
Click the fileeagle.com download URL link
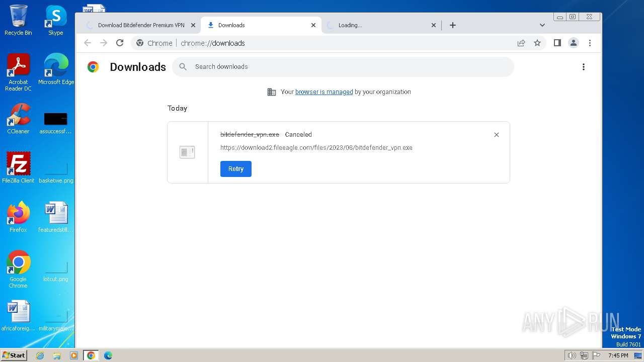pos(316,148)
